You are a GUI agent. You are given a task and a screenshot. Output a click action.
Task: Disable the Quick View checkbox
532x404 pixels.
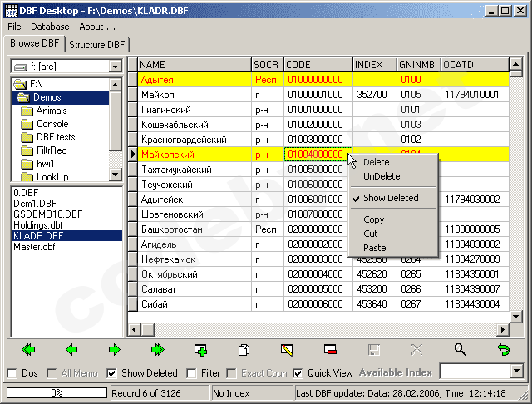298,373
